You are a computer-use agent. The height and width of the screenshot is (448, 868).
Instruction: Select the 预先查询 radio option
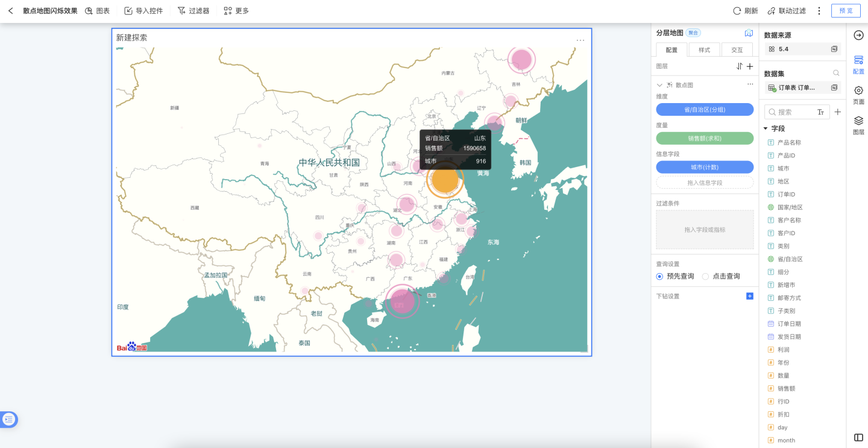[659, 276]
